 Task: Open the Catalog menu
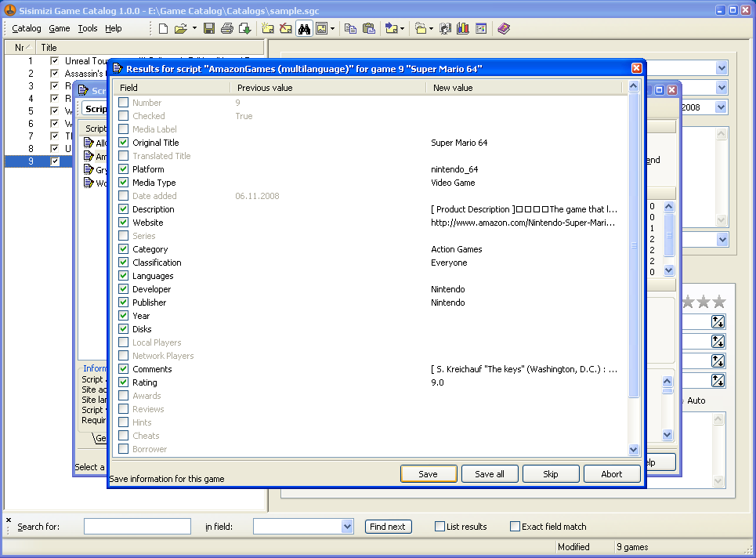click(27, 28)
